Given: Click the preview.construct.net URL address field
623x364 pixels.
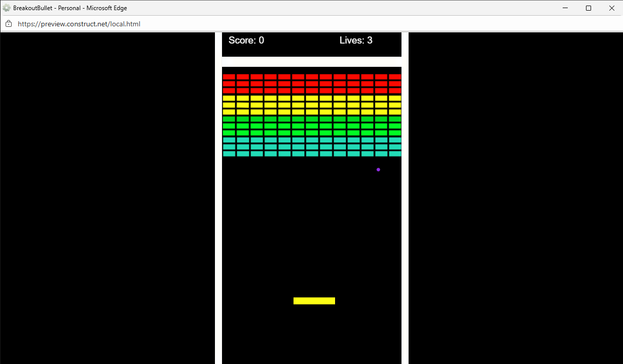Looking at the screenshot, I should click(79, 24).
